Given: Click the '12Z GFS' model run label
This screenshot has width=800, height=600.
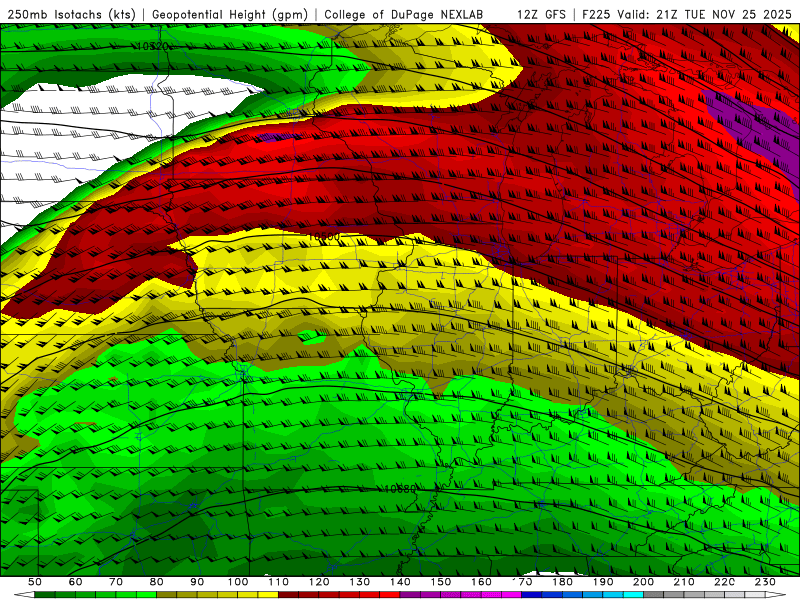Looking at the screenshot, I should (541, 15).
